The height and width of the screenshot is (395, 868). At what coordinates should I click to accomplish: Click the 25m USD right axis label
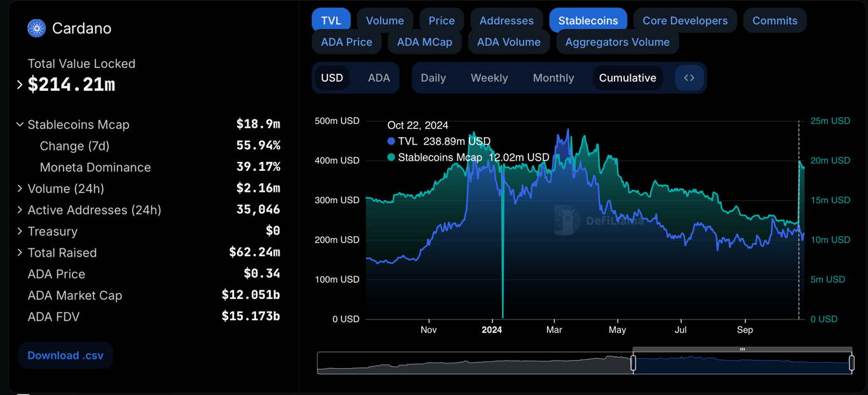click(x=831, y=121)
